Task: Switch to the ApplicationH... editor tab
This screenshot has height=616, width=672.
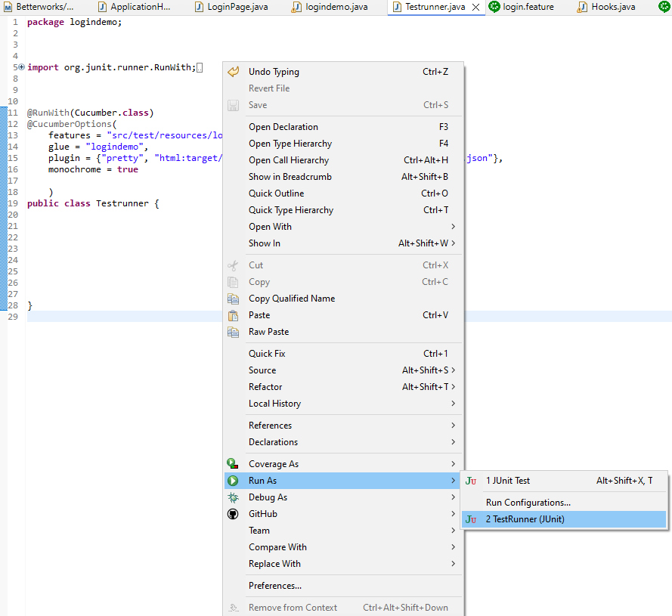Action: tap(135, 7)
